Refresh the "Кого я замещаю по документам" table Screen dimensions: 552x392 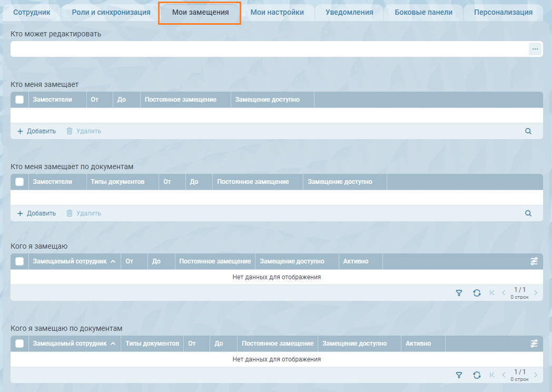click(x=477, y=375)
